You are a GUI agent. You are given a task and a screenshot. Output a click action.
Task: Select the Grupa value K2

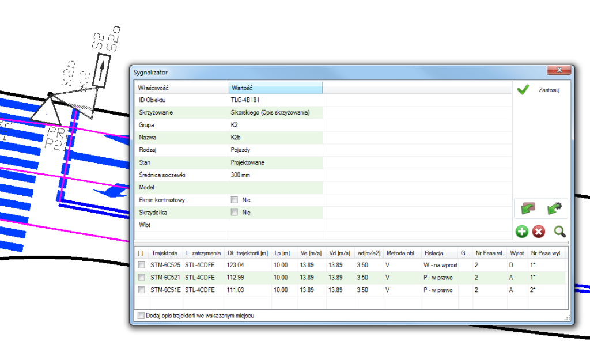pos(234,125)
